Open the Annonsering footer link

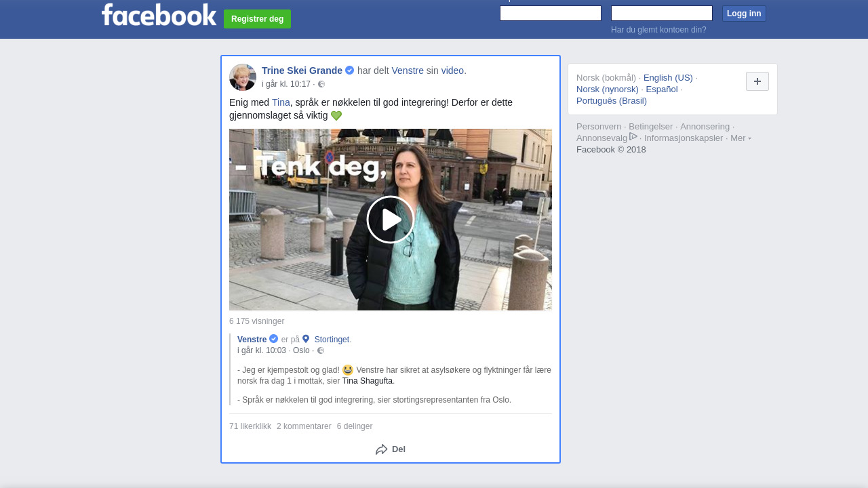click(705, 127)
